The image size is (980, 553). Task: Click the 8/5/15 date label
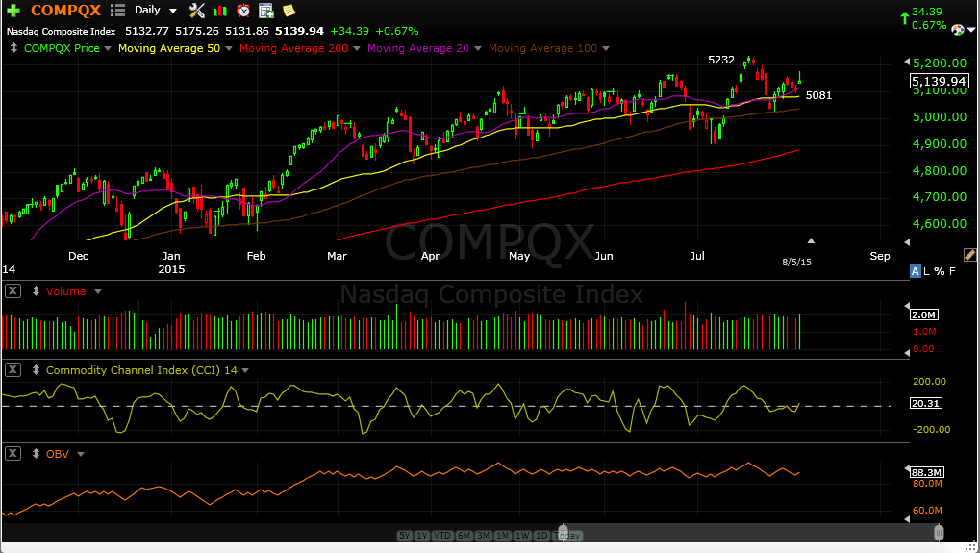pyautogui.click(x=797, y=262)
